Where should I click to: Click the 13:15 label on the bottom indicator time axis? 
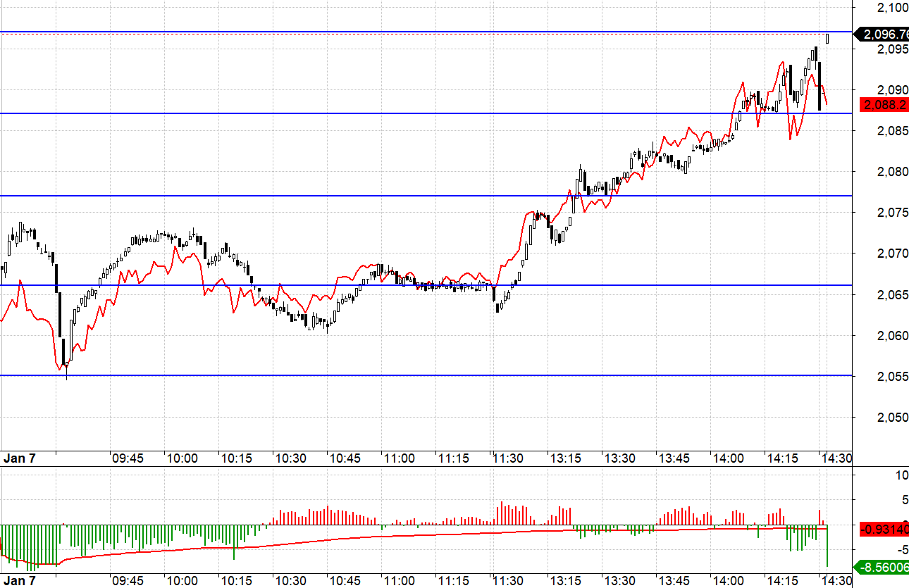click(565, 581)
